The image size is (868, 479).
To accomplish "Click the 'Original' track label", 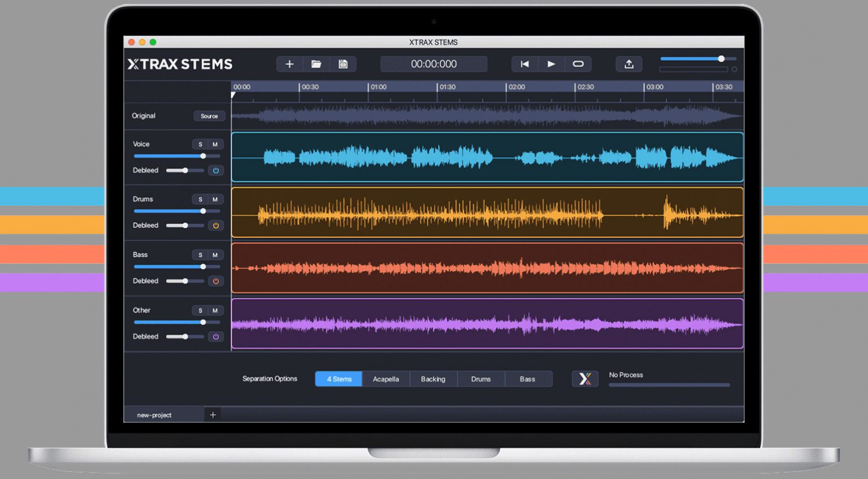I will coord(144,116).
